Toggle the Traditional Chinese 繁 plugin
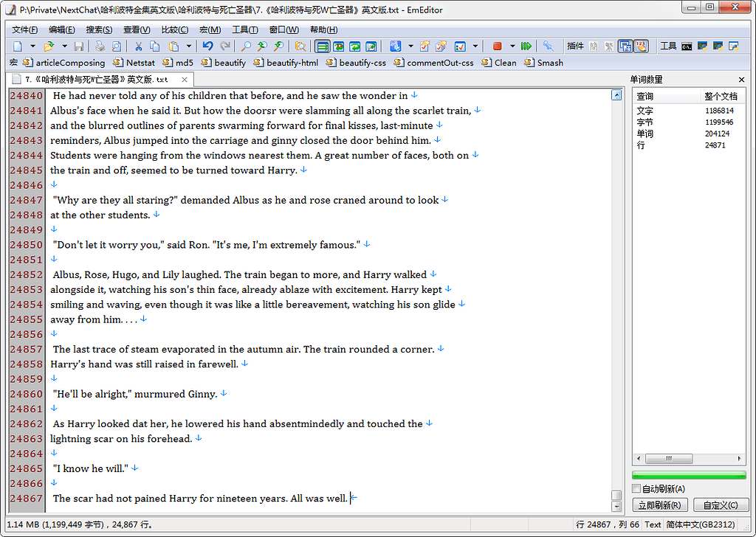The height and width of the screenshot is (537, 756). pyautogui.click(x=609, y=46)
